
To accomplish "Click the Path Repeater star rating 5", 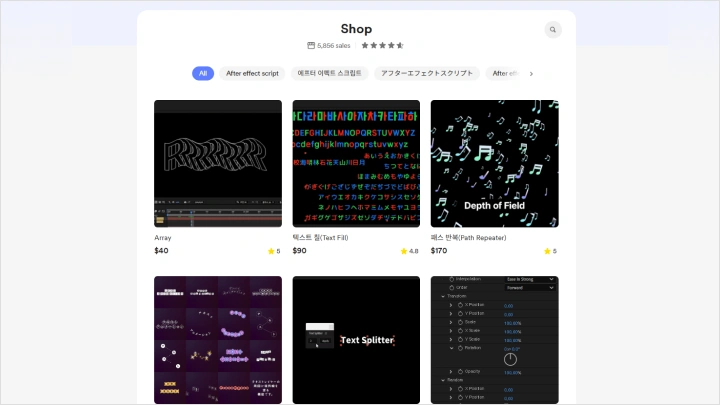I will 550,251.
